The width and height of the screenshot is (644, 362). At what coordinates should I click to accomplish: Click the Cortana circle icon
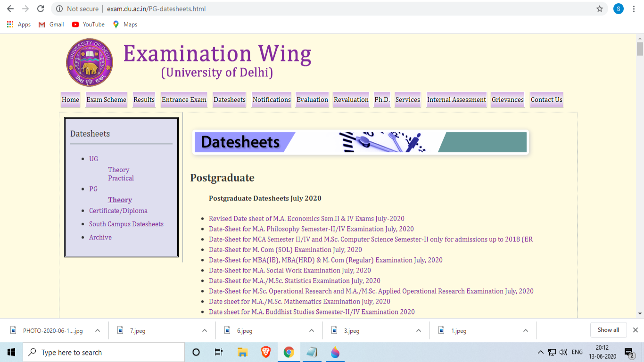click(x=196, y=352)
